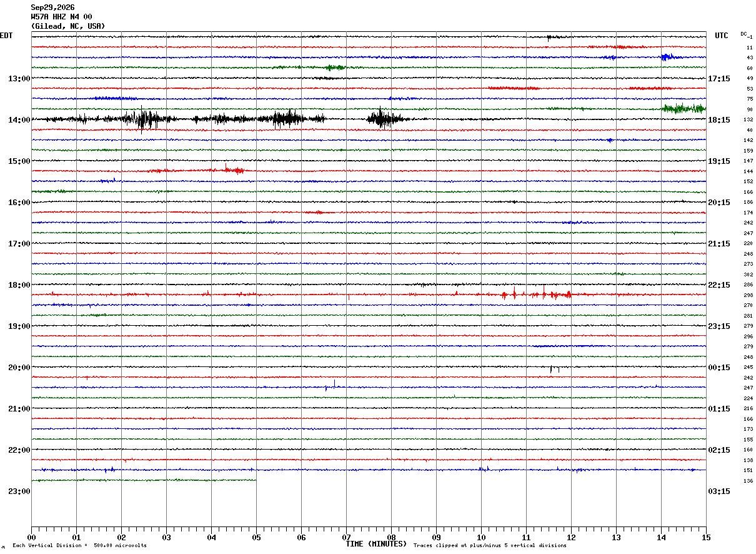Click the W57A HHZ N4 00 station label
Viewport: 756px width, 554px height.
coord(61,17)
